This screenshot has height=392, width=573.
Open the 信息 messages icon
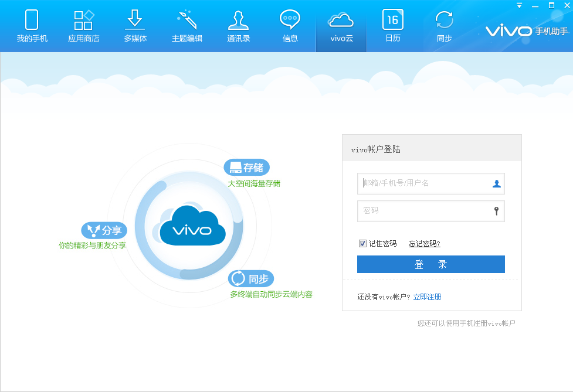(289, 25)
